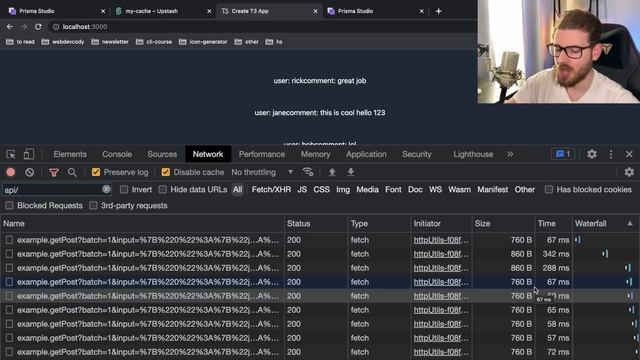Close the Create T3 App tab
Screen dimensions: 640x360
coord(315,11)
